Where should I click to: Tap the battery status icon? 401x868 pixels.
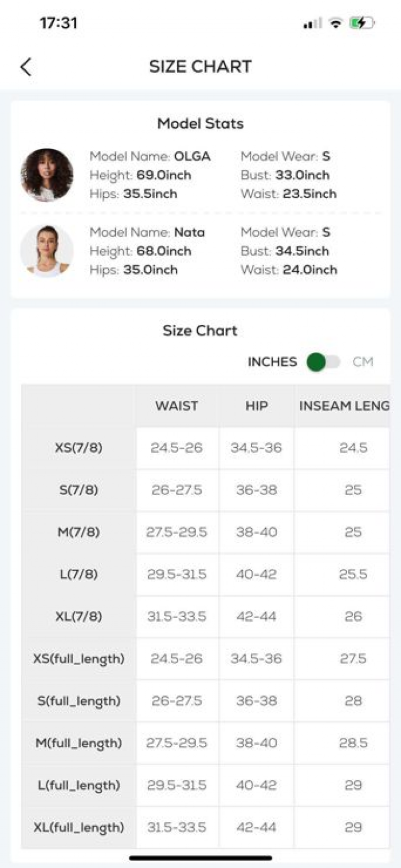click(363, 23)
